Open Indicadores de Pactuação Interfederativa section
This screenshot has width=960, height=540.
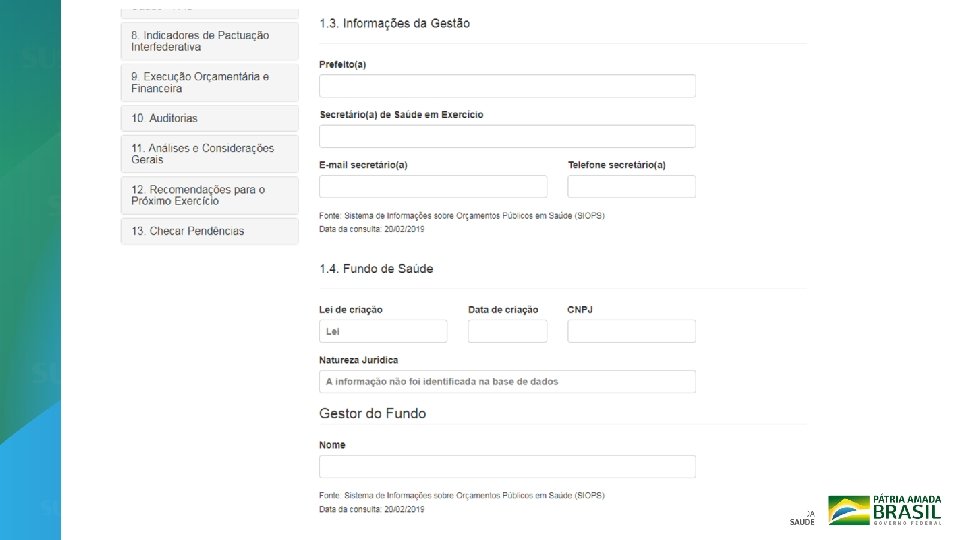(x=209, y=41)
